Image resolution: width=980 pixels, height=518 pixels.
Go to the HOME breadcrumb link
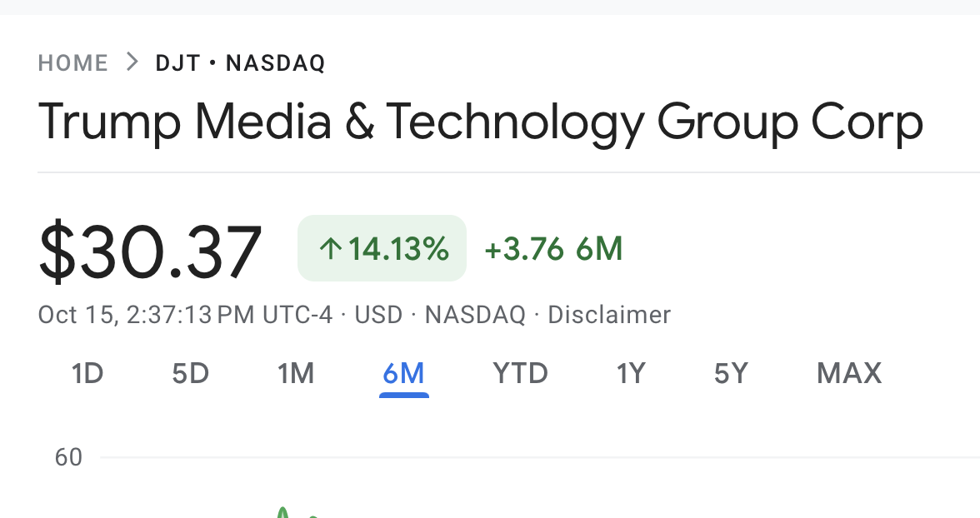[x=73, y=63]
